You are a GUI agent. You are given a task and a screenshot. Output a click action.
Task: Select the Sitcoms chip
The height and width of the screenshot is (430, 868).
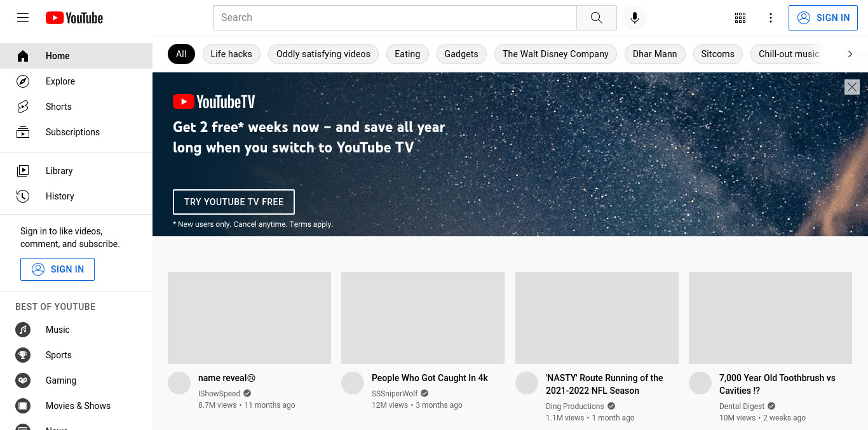pos(718,54)
